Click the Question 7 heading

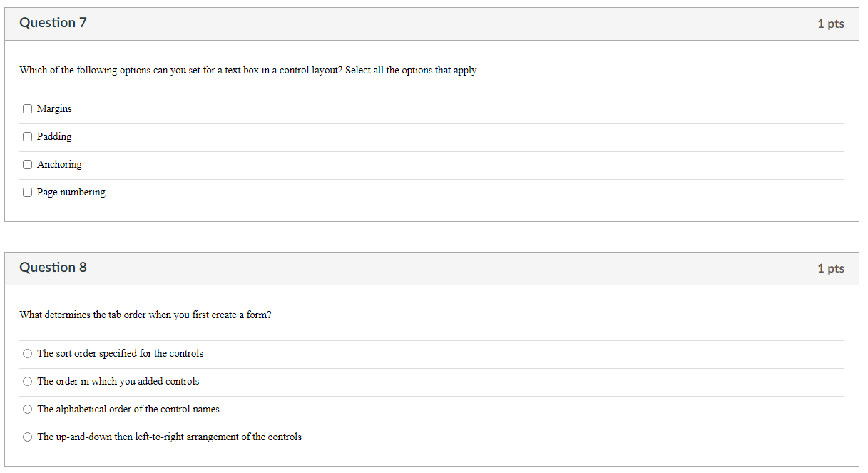pos(53,23)
